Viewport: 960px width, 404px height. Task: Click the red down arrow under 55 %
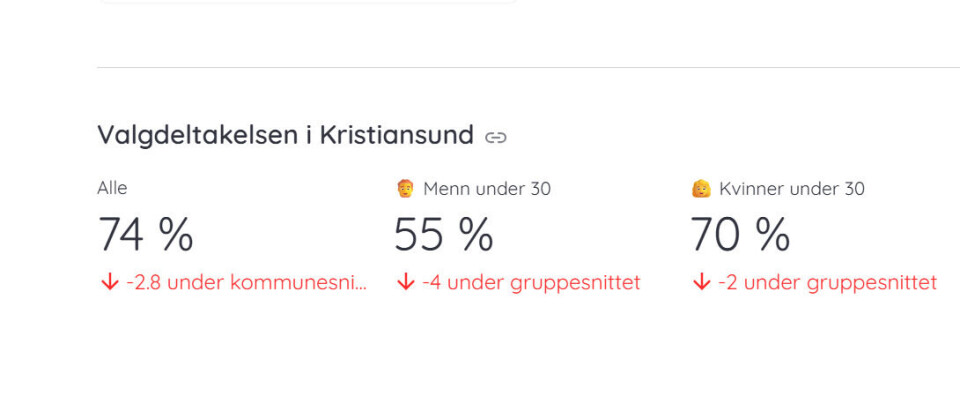pyautogui.click(x=405, y=282)
